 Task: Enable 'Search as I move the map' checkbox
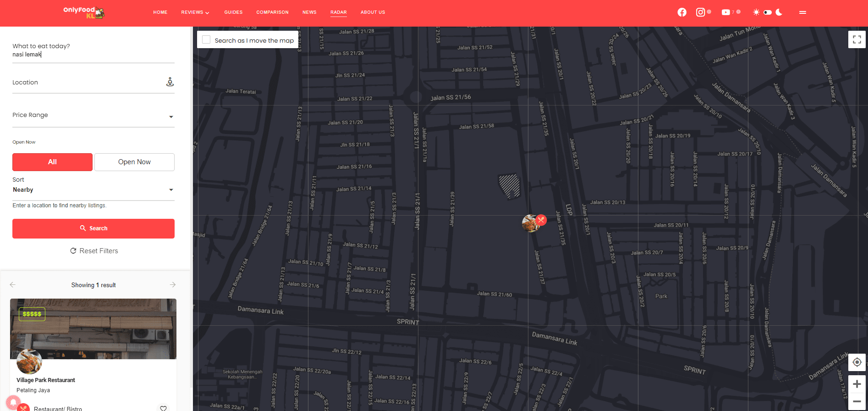(207, 40)
